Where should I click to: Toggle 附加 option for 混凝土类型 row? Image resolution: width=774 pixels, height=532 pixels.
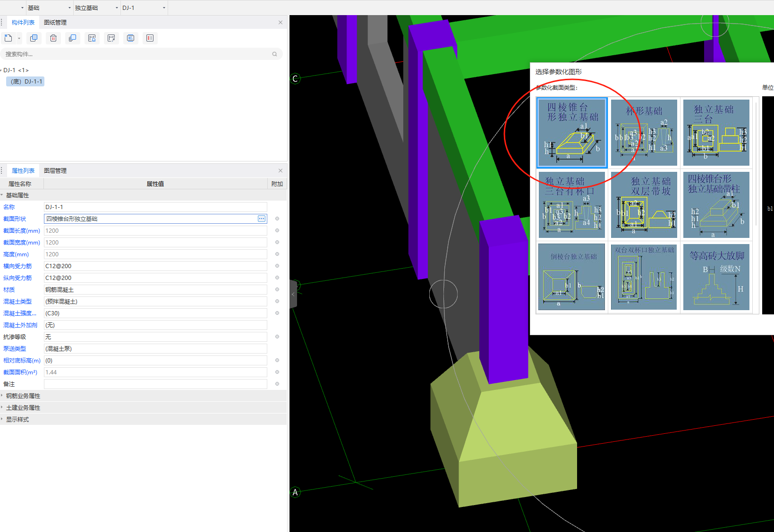point(277,301)
